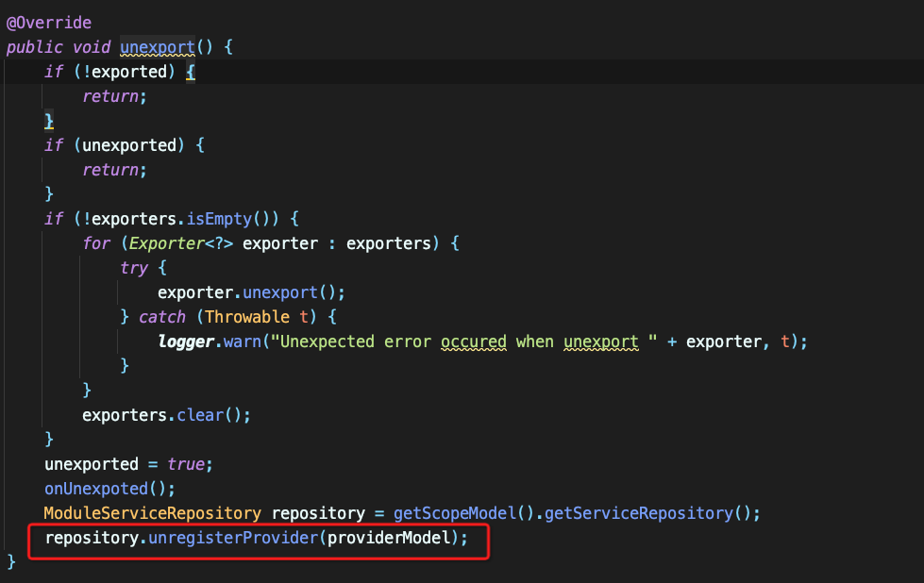This screenshot has height=583, width=924.
Task: Click the catch keyword
Action: [x=162, y=317]
